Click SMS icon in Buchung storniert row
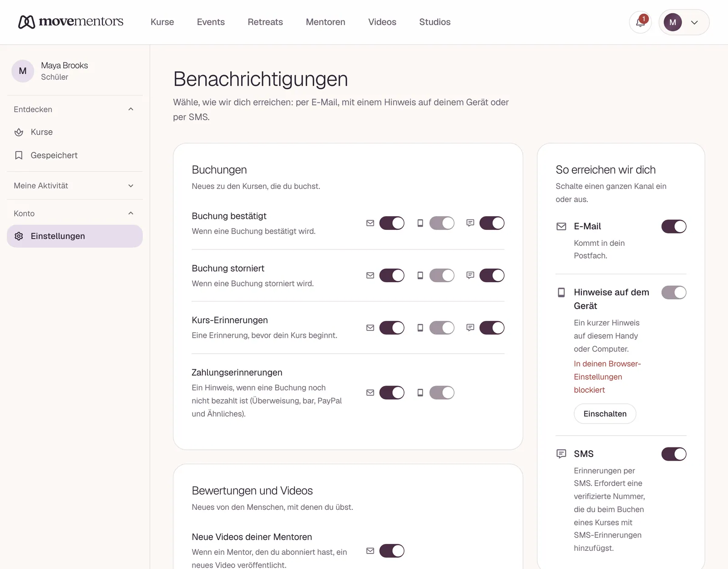728x569 pixels. click(x=470, y=275)
